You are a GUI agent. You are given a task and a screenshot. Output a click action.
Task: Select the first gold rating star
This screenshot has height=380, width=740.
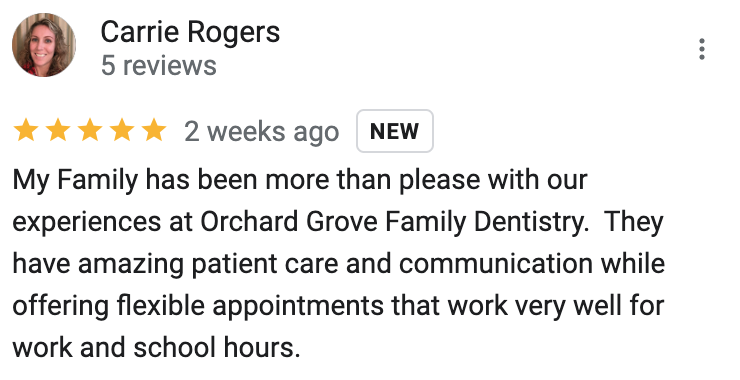point(26,130)
